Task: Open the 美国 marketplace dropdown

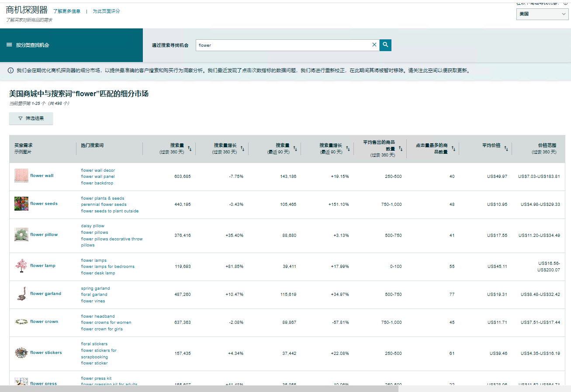Action: click(x=542, y=14)
